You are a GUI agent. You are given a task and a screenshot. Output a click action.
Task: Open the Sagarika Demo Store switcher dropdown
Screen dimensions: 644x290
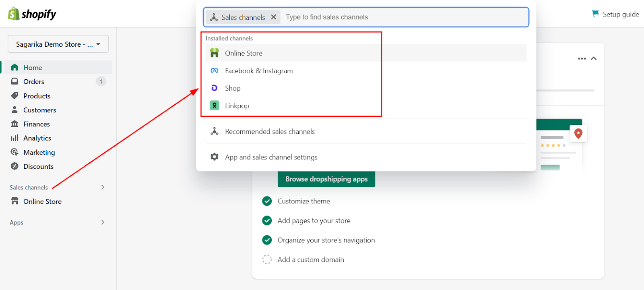tap(58, 44)
